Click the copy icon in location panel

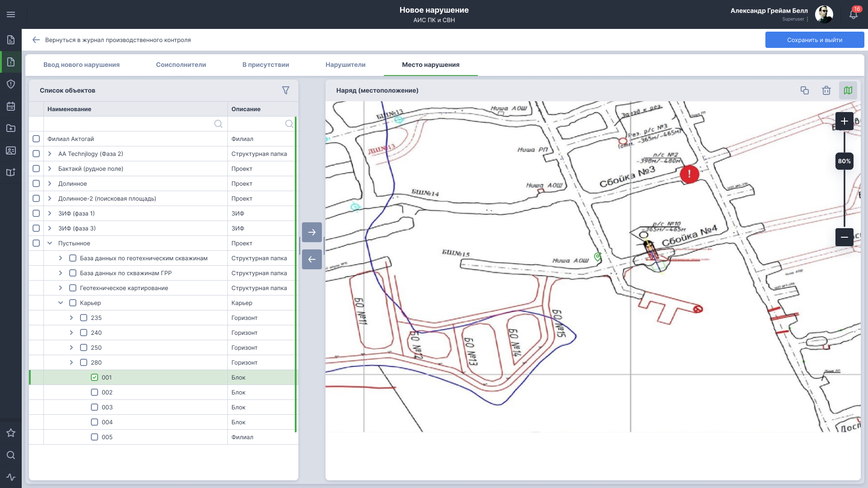(805, 90)
